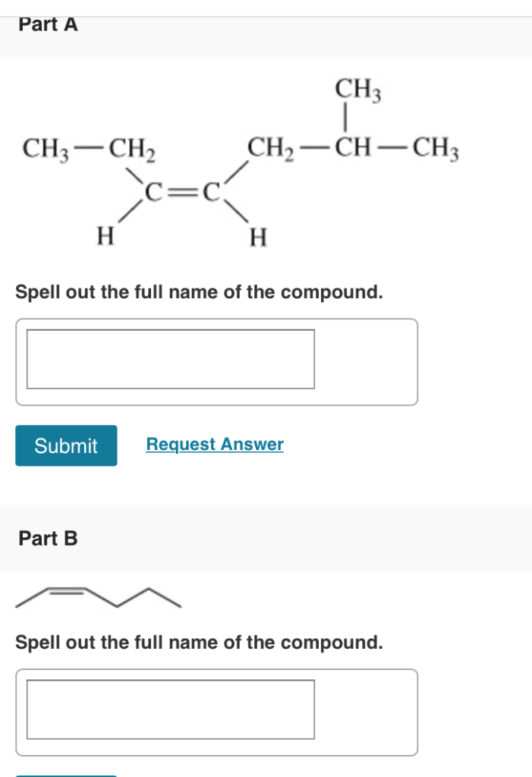Select the Part B section header
Viewport: 532px width, 777px height.
[48, 539]
